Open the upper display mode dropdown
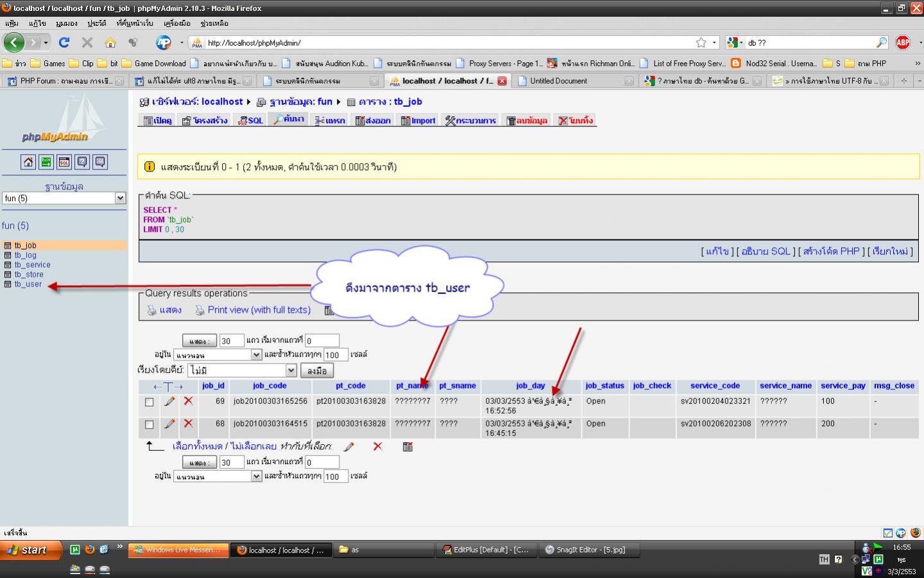 (x=218, y=355)
